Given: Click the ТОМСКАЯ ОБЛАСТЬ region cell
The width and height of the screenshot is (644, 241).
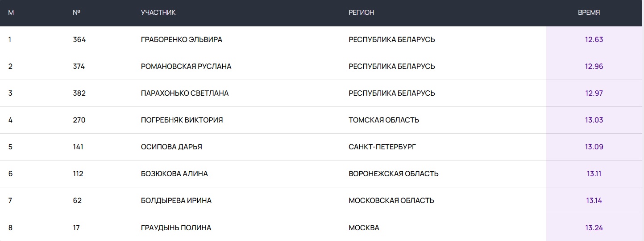Looking at the screenshot, I should 383,120.
